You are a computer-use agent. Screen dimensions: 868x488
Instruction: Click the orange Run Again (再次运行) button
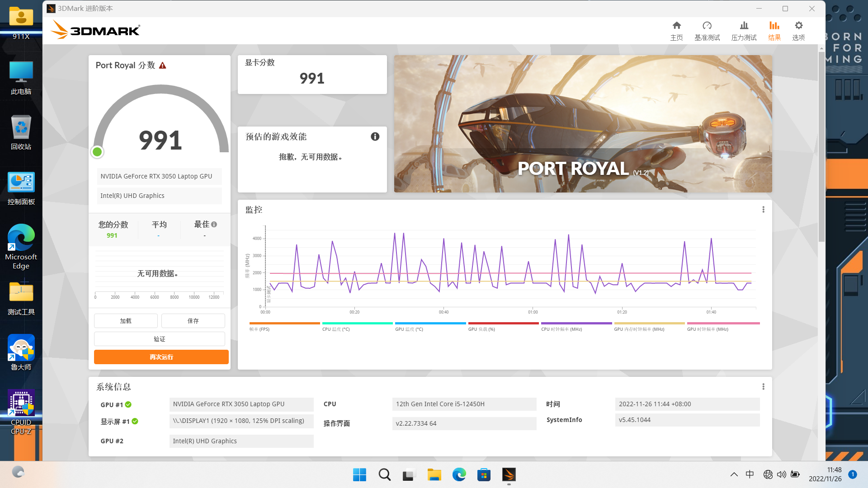click(x=161, y=357)
